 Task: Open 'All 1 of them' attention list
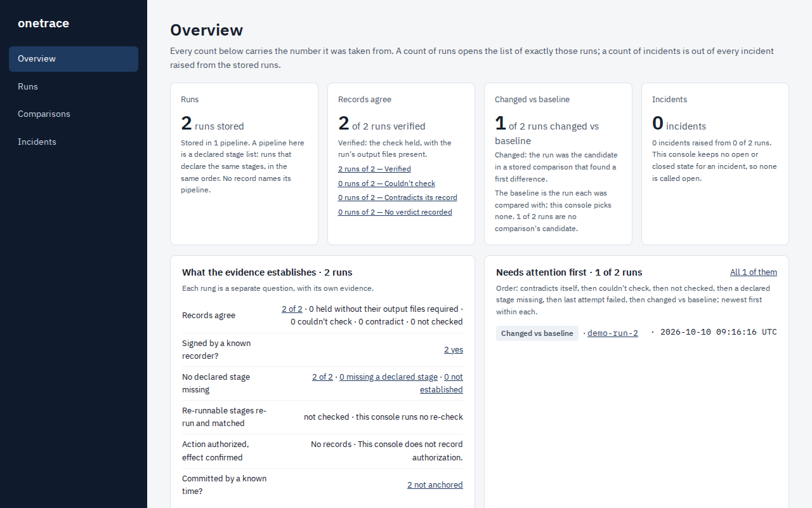click(x=754, y=272)
